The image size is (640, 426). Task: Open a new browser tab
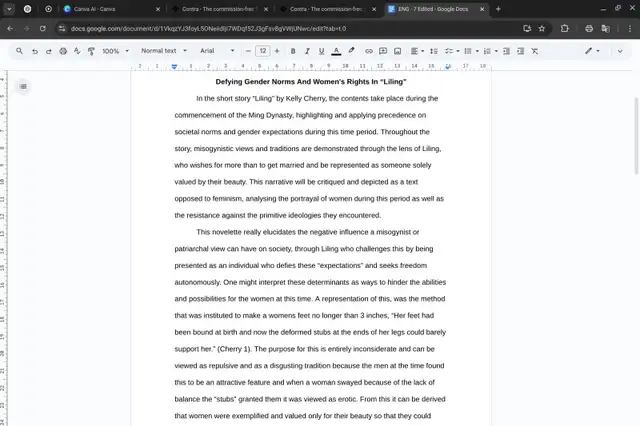[x=498, y=9]
